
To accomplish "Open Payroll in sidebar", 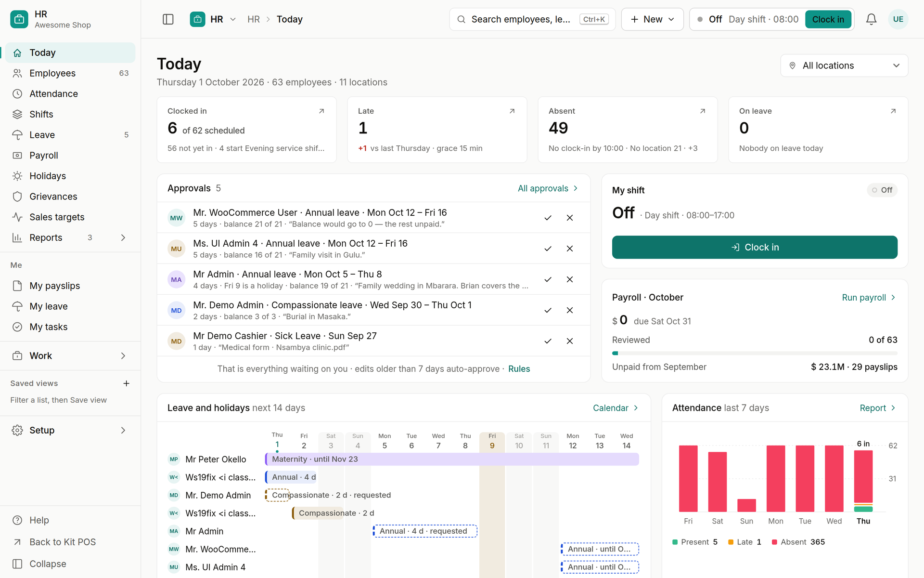I will point(70,156).
